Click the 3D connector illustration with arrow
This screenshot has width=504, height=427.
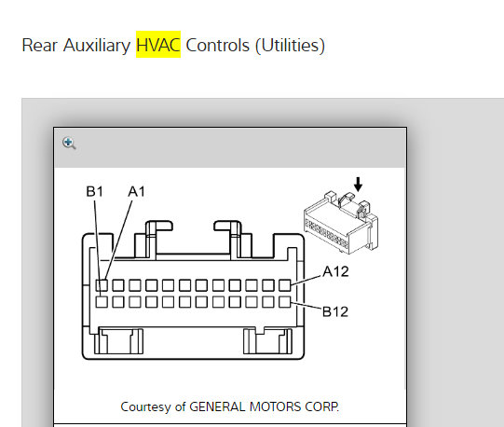click(x=341, y=215)
